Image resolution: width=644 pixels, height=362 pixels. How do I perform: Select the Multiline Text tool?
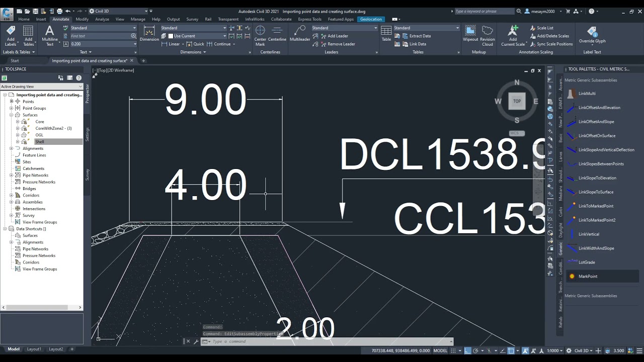[x=50, y=35]
